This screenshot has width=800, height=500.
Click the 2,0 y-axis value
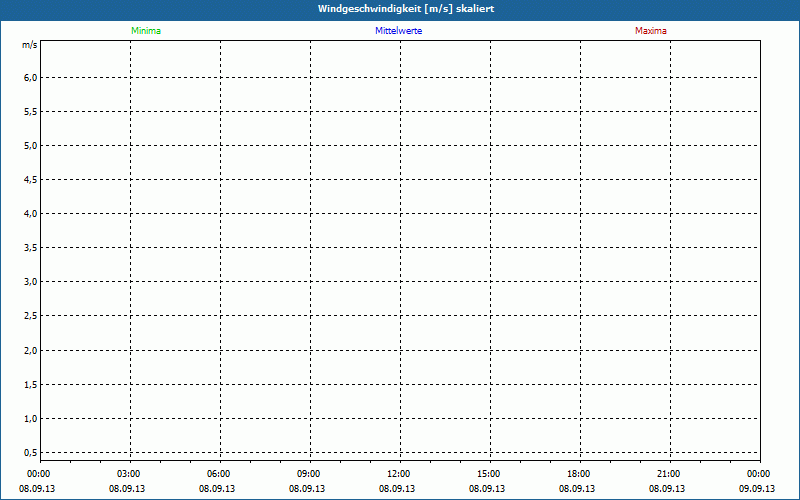(x=31, y=351)
